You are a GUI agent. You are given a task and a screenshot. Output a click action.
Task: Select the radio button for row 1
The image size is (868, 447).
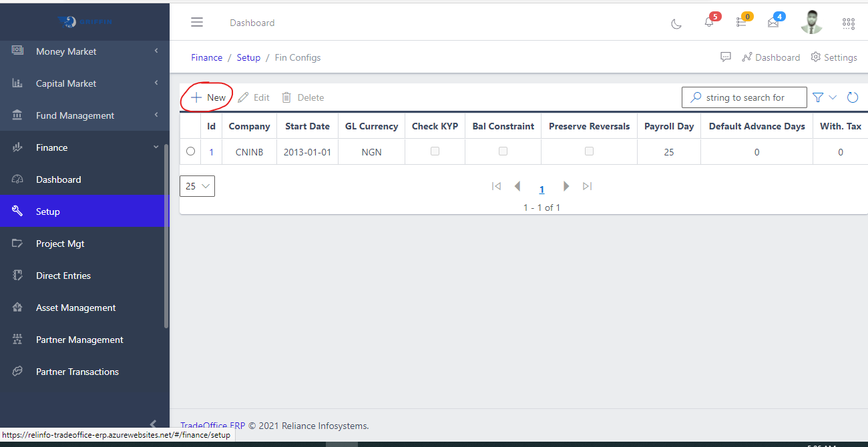point(190,151)
